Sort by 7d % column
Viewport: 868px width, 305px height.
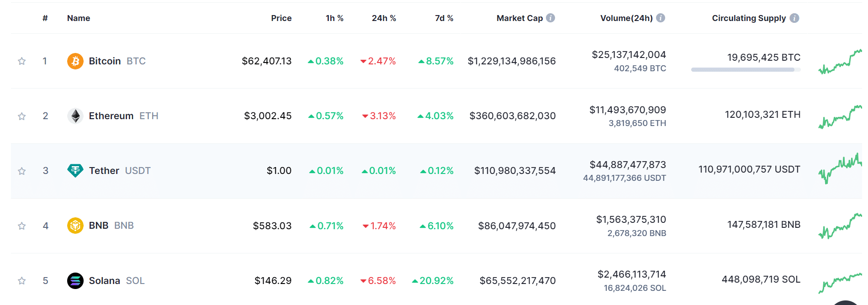pyautogui.click(x=444, y=18)
